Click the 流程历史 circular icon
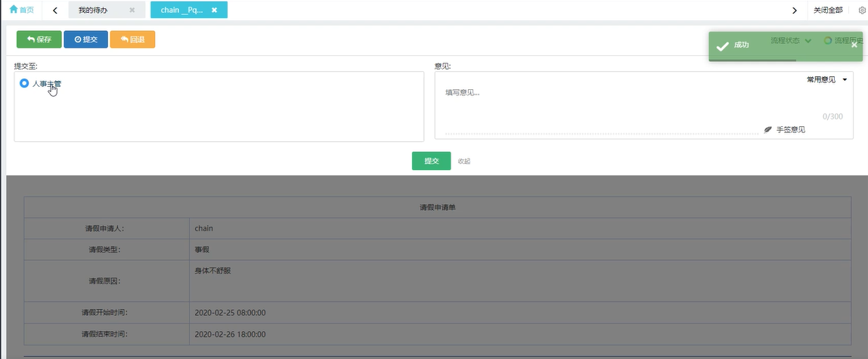 click(x=828, y=41)
